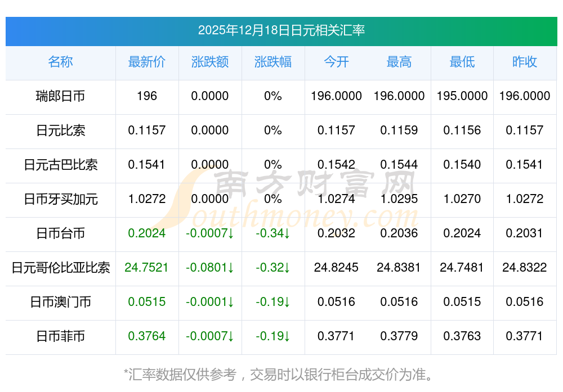Click the 涨跌额 column header
The height and width of the screenshot is (392, 563).
tap(210, 62)
